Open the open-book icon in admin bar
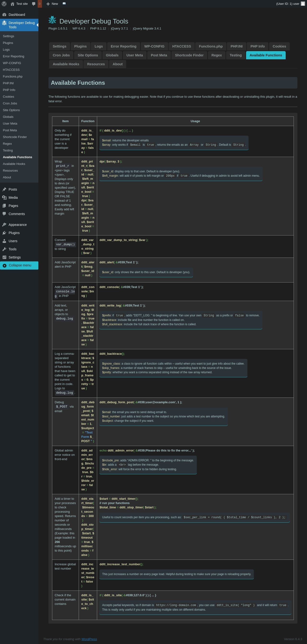The width and height of the screenshot is (307, 644). [x=64, y=4]
